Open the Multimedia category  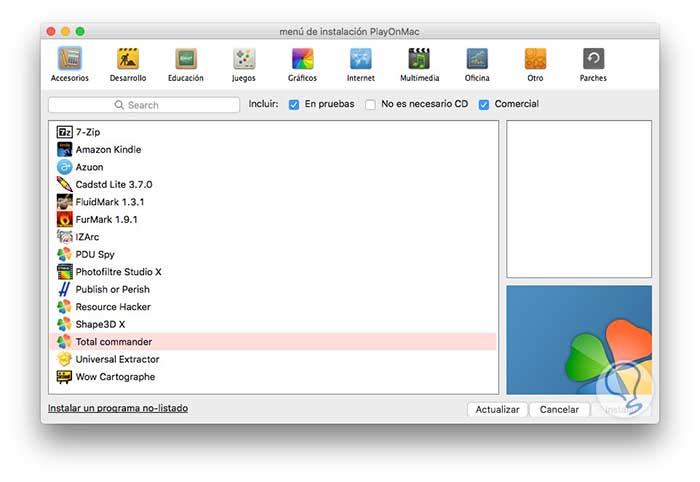[419, 65]
